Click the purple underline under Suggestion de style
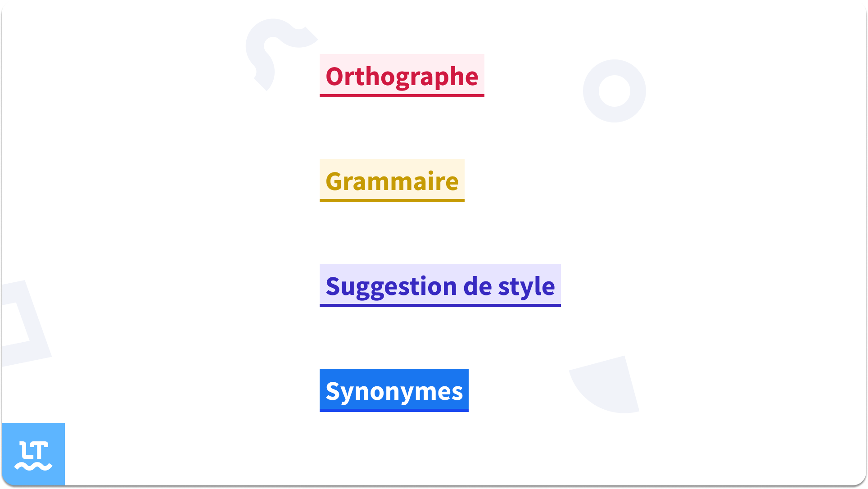This screenshot has height=489, width=868. [440, 305]
